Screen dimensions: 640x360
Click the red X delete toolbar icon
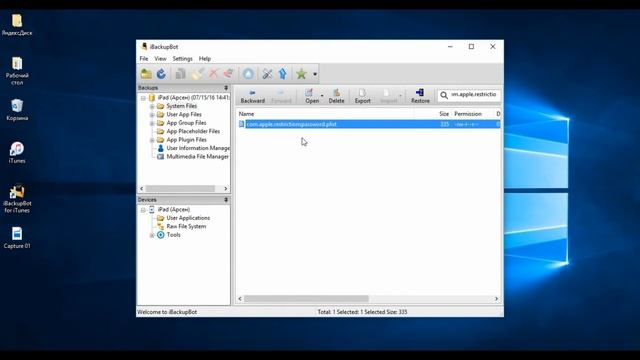click(213, 74)
